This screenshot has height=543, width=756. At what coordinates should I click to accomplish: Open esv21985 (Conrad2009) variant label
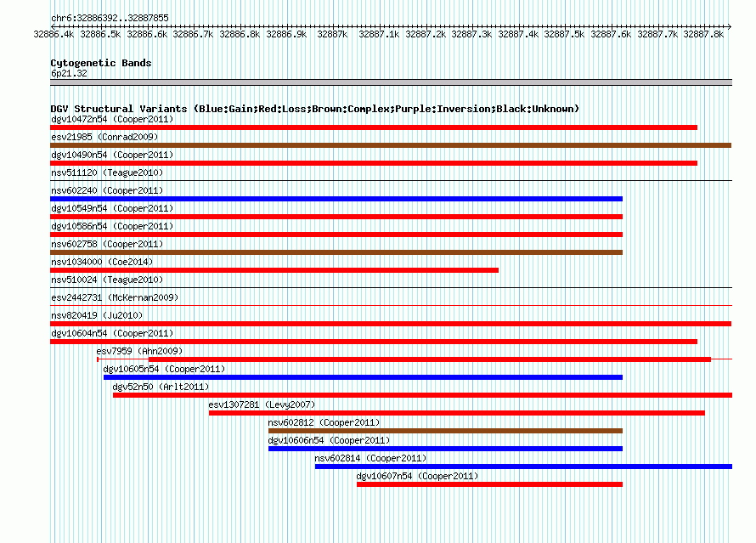(x=104, y=137)
